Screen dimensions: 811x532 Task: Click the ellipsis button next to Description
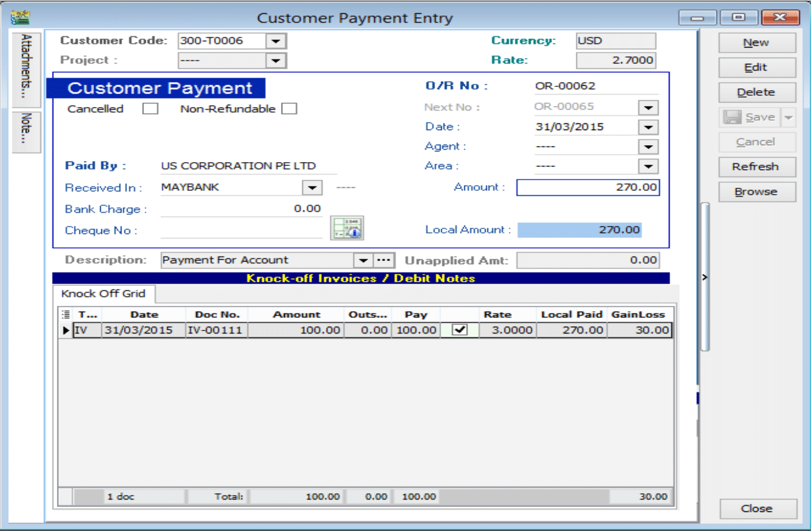tap(382, 260)
